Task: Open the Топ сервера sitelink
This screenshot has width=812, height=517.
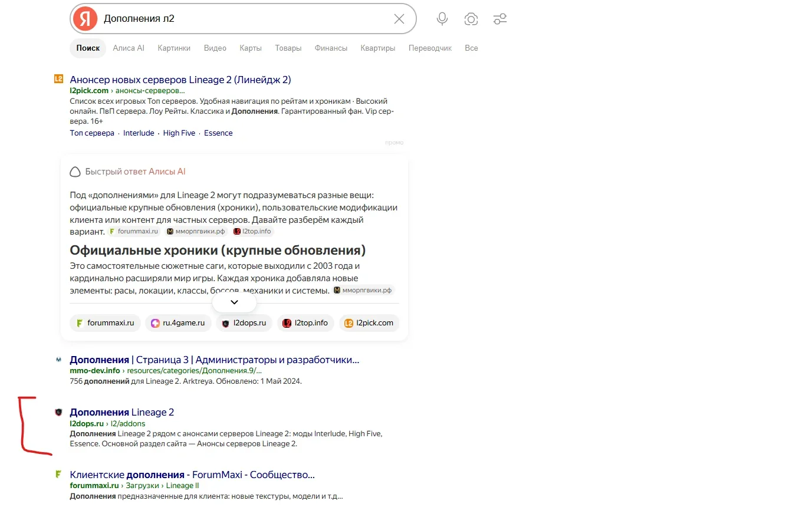Action: point(92,133)
